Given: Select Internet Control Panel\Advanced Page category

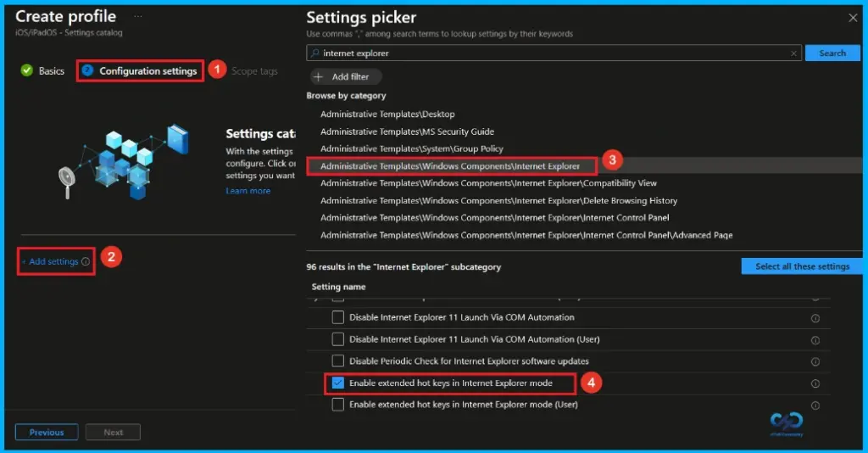Looking at the screenshot, I should (x=526, y=235).
